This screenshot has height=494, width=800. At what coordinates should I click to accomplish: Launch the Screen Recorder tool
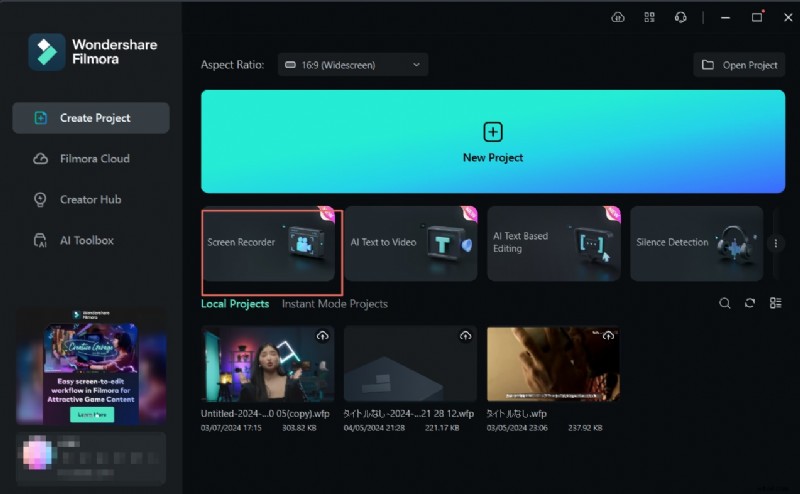click(x=272, y=244)
